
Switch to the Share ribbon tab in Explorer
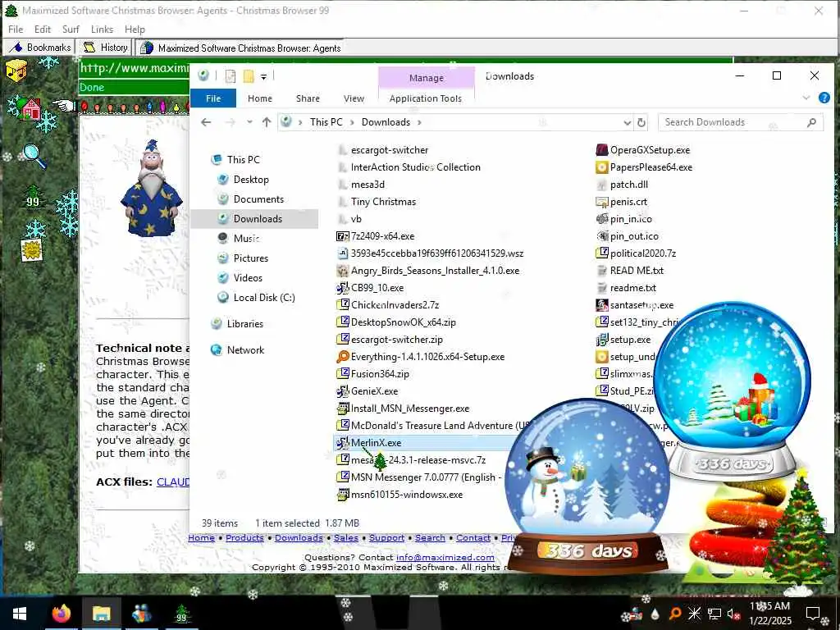[308, 98]
